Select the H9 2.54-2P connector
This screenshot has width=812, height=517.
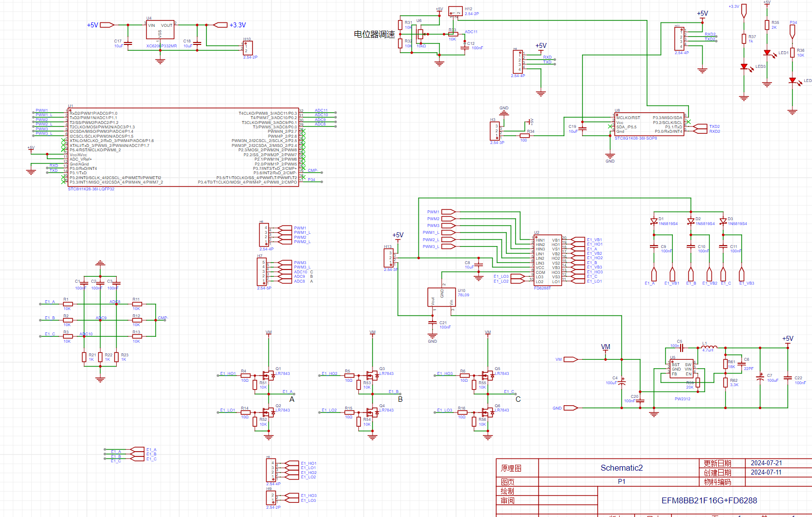tap(271, 497)
